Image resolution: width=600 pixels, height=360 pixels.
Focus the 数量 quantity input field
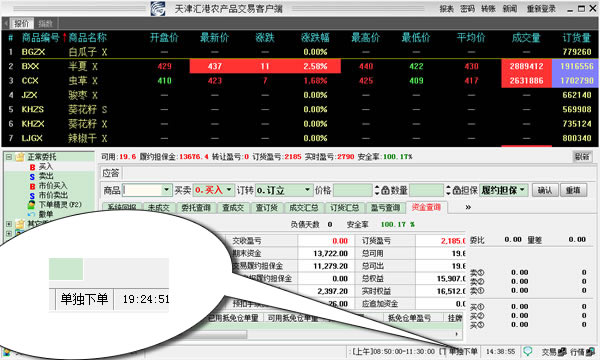click(427, 190)
